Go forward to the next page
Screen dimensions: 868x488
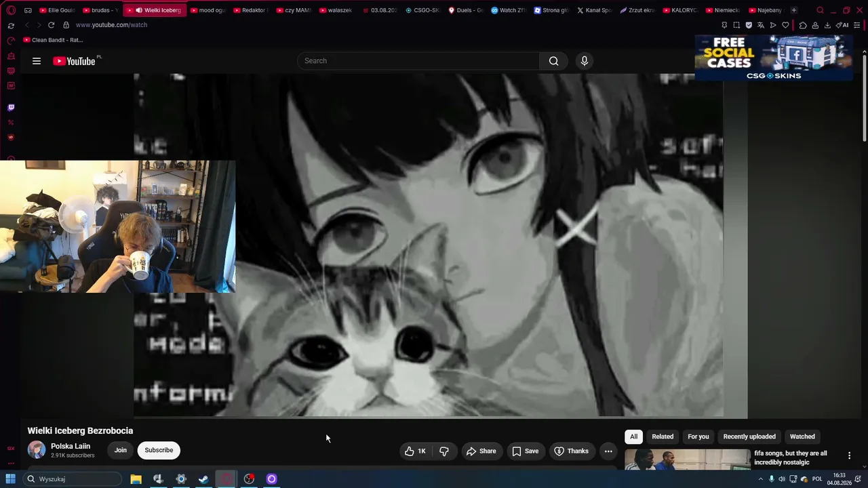39,25
